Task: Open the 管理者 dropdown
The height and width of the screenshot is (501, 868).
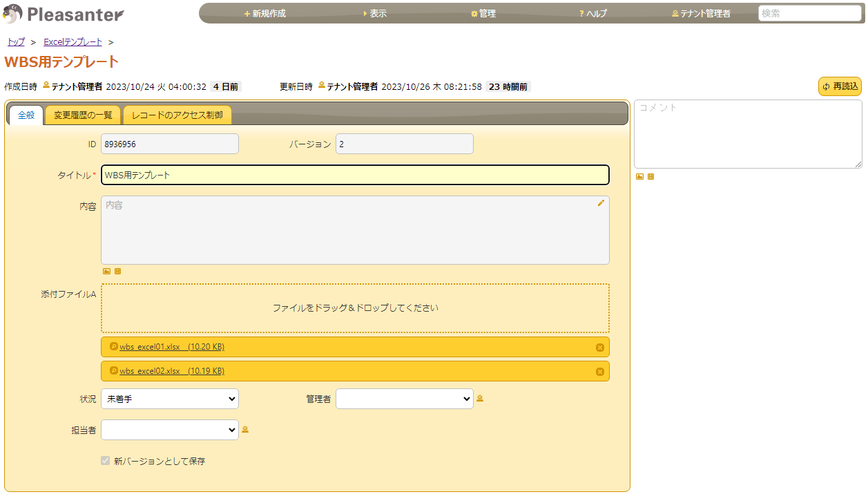Action: 404,398
